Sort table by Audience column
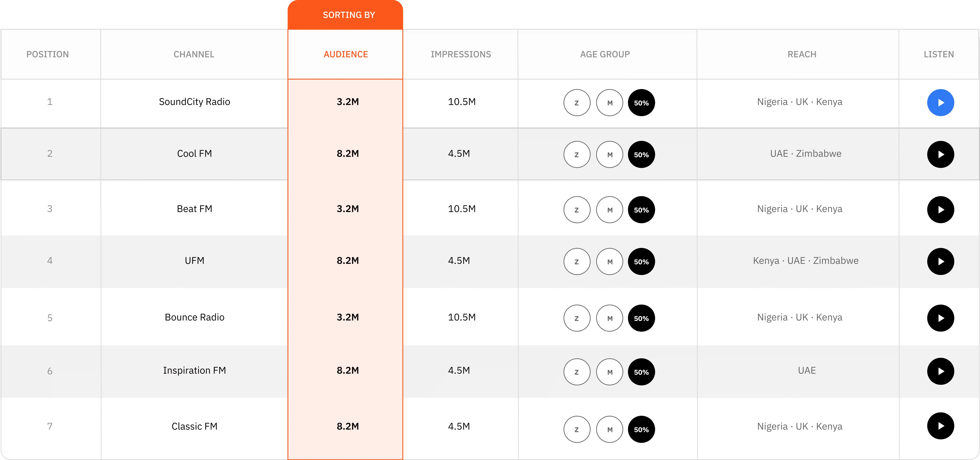Image resolution: width=980 pixels, height=460 pixels. (x=346, y=54)
